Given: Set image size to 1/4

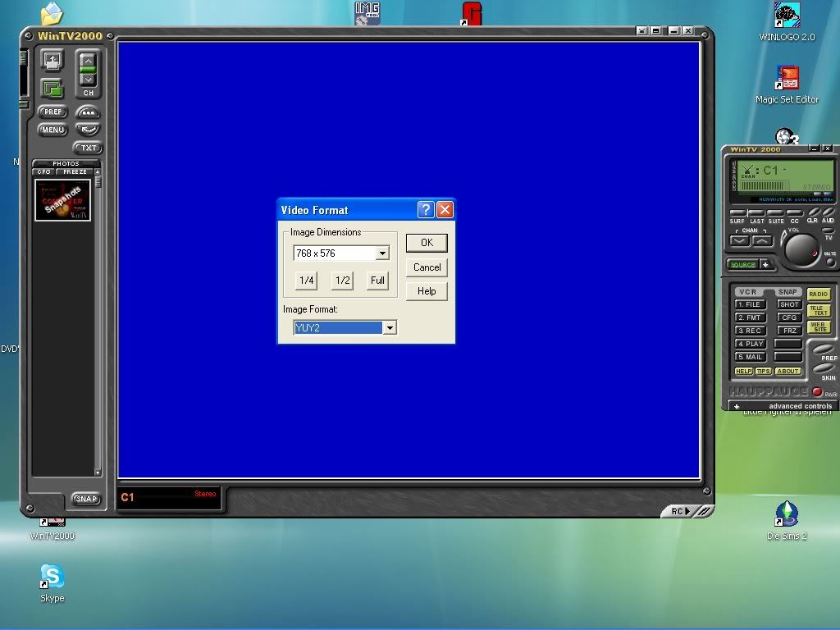Looking at the screenshot, I should (307, 281).
